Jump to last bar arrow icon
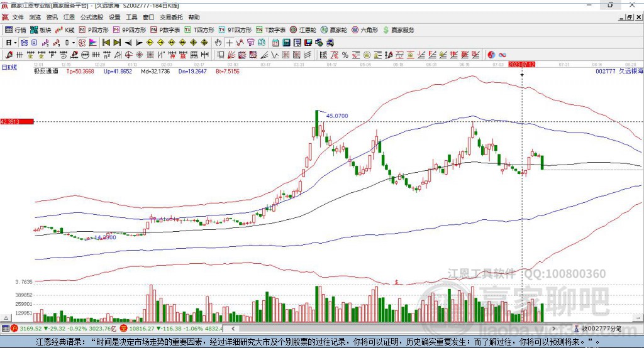This screenshot has width=644, height=348. click(x=117, y=43)
